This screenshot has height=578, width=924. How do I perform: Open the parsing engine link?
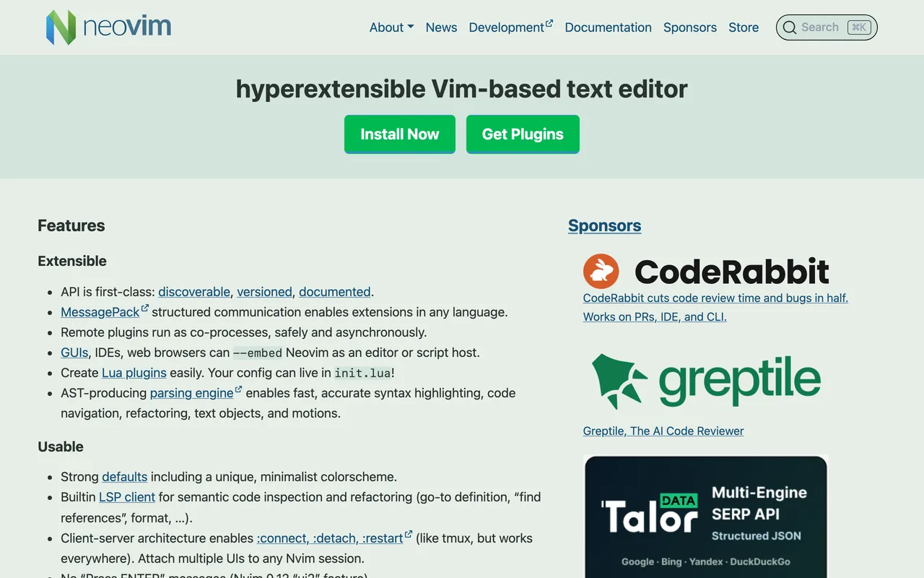(x=196, y=393)
